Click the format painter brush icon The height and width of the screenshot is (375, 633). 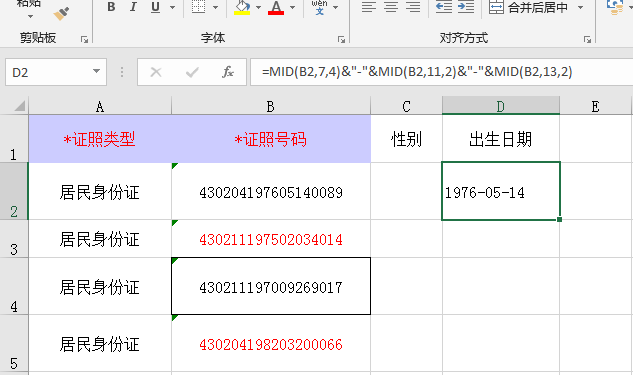(61, 14)
